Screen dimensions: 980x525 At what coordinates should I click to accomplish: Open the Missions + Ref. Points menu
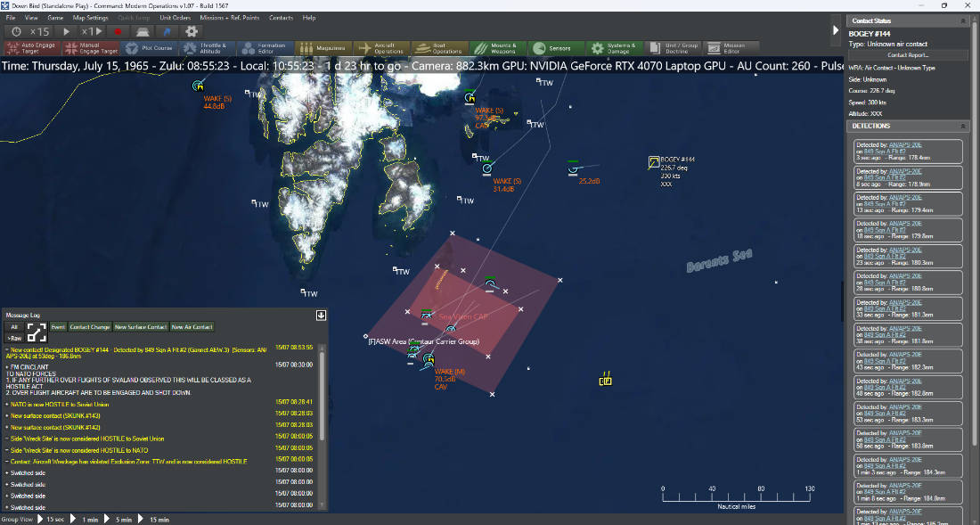click(x=229, y=18)
